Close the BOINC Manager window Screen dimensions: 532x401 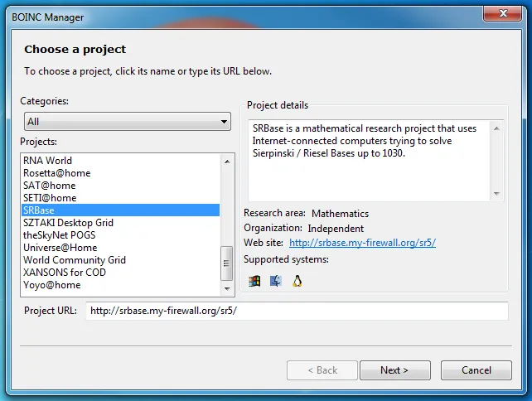click(503, 13)
